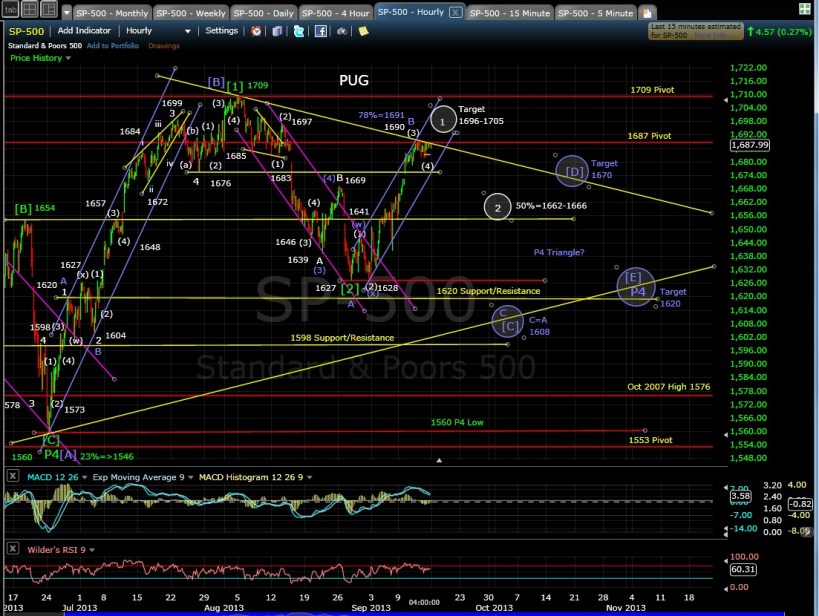Click the P4 Triangle? annotation
The width and height of the screenshot is (819, 616).
(559, 252)
